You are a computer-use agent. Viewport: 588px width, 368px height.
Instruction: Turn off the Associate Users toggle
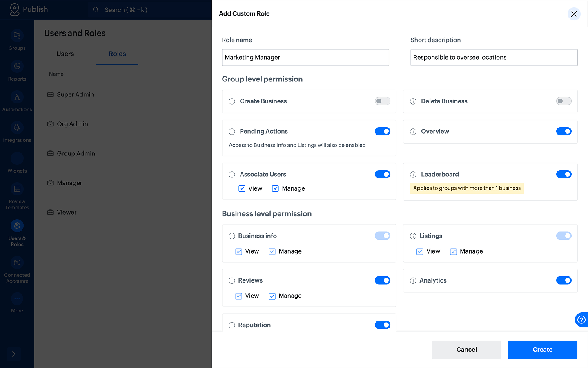pyautogui.click(x=383, y=174)
